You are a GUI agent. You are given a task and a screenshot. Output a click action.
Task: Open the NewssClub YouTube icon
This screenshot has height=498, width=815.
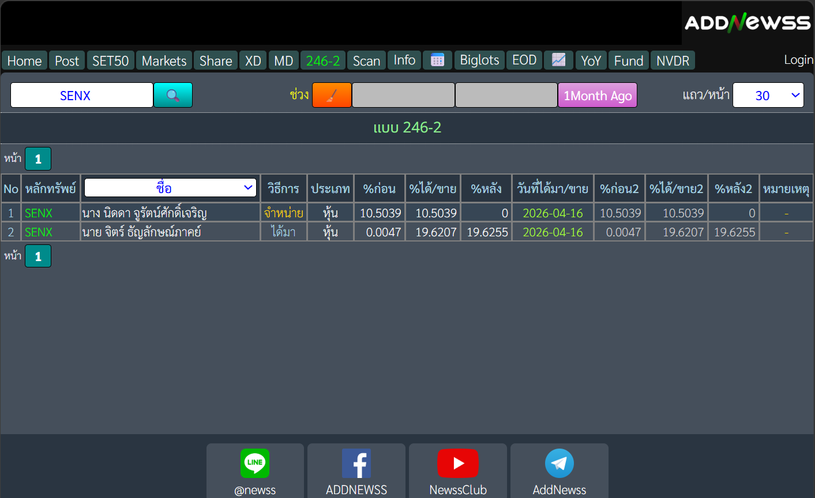[457, 464]
